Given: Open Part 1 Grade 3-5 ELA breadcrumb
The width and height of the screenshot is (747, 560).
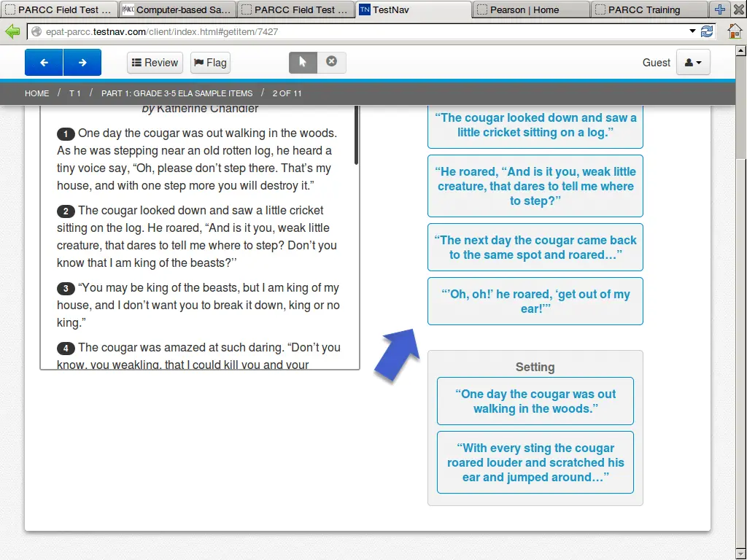Looking at the screenshot, I should (177, 93).
